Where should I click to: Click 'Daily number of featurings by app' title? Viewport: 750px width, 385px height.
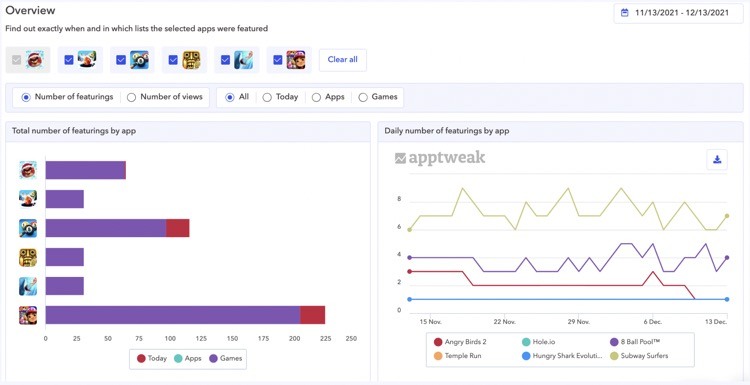pos(447,131)
